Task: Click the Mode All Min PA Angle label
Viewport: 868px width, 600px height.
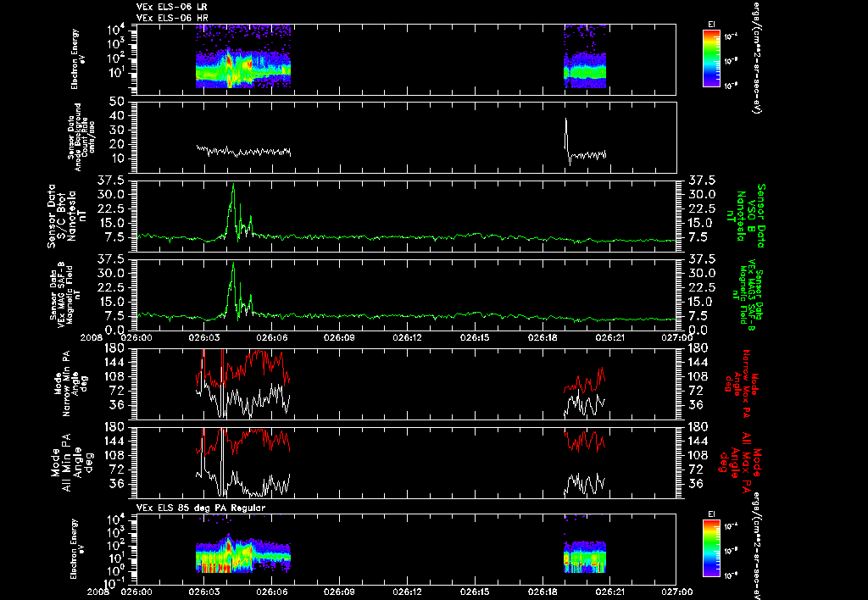Action: pos(71,462)
